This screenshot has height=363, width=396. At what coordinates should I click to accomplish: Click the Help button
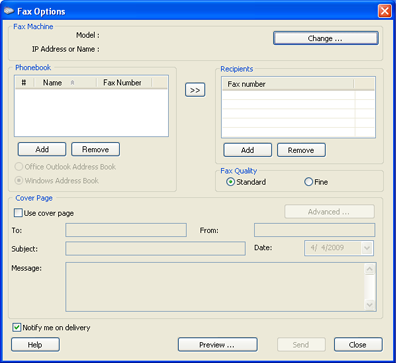tap(35, 345)
